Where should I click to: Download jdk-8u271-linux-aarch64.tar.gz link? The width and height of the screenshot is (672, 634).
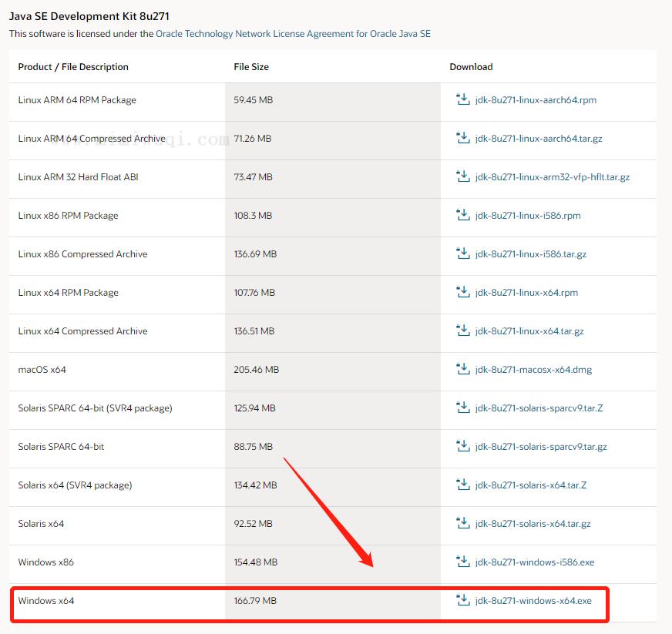(x=539, y=139)
